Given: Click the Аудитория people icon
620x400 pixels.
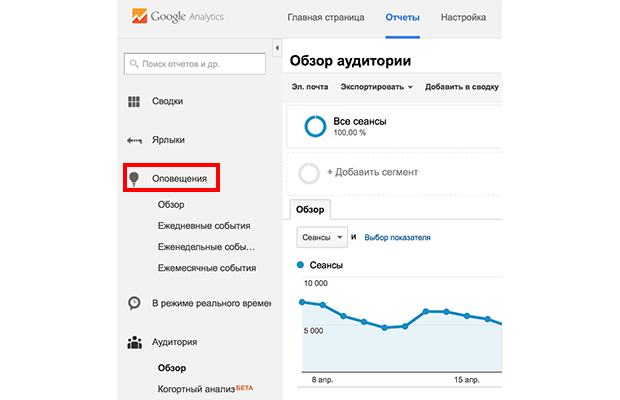Looking at the screenshot, I should tap(134, 342).
